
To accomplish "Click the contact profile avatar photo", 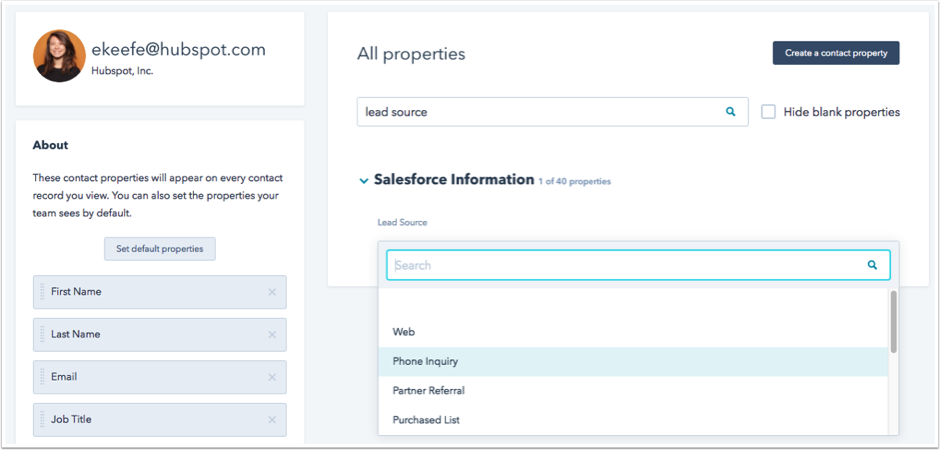I will coord(59,56).
